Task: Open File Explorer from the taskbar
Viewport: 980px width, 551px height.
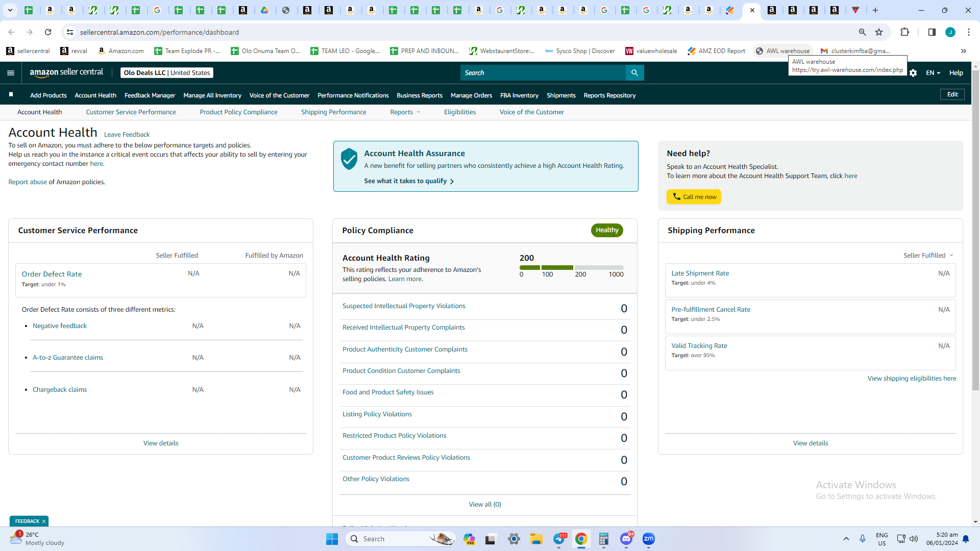Action: tap(536, 539)
